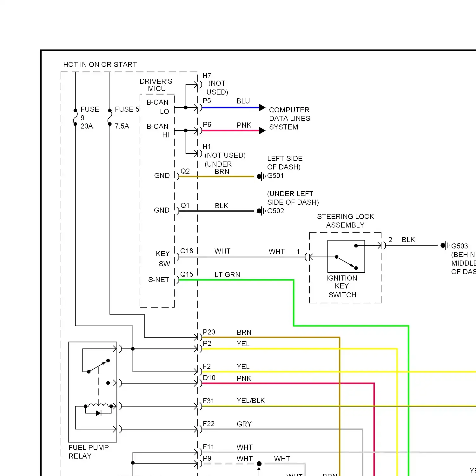This screenshot has height=476, width=476.
Task: Select the DRIVER'S MICU label
Action: click(x=156, y=85)
